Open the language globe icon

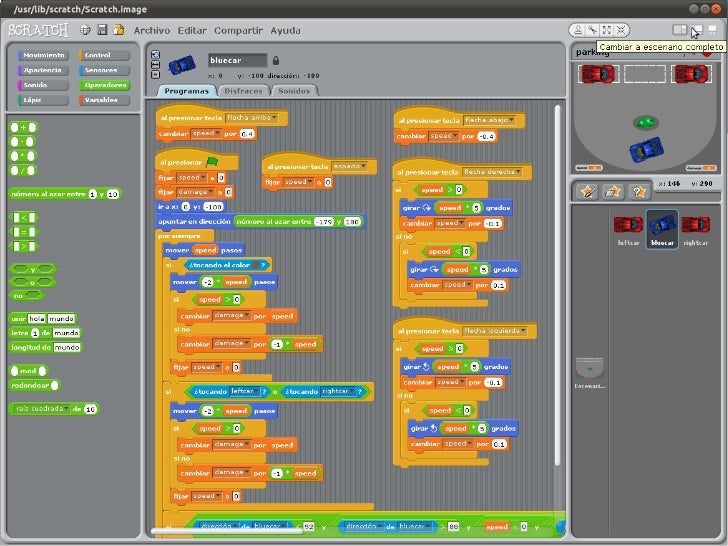pos(85,30)
